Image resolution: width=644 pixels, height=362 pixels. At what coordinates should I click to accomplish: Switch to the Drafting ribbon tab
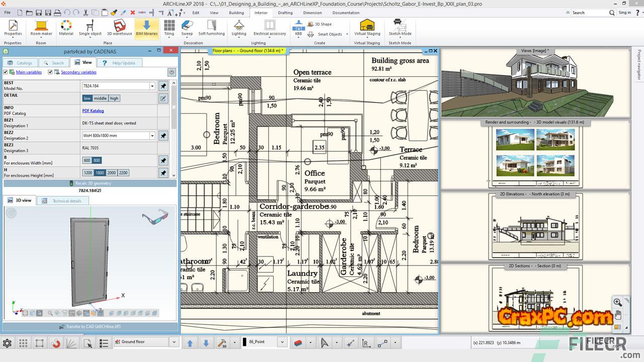coord(285,13)
